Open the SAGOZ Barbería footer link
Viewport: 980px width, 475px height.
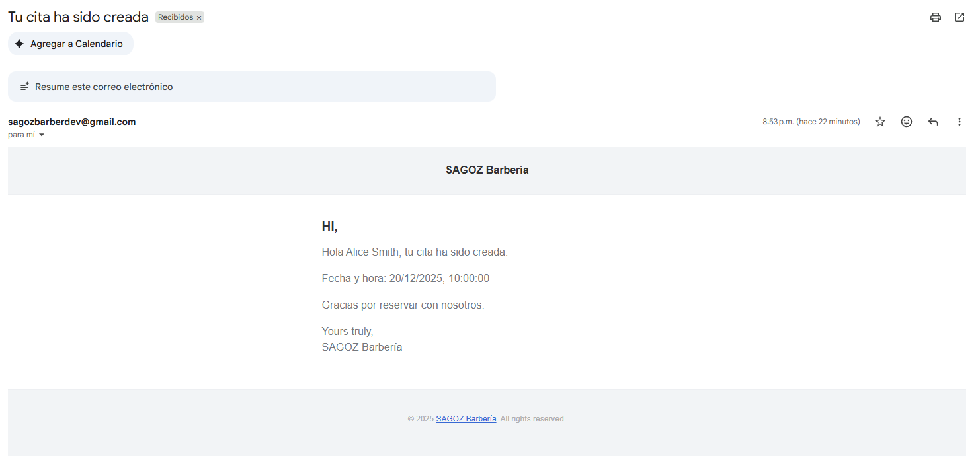click(466, 419)
